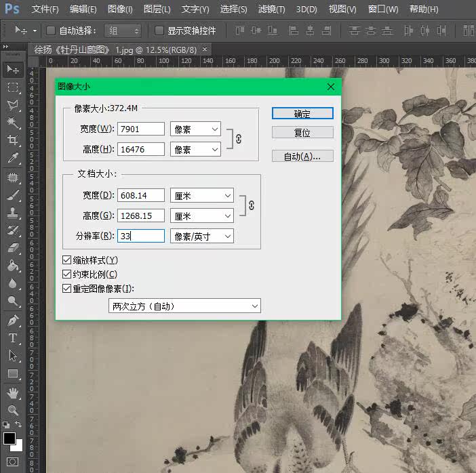476x473 pixels.
Task: Toggle Quick Mask mode icon
Action: pos(13,462)
